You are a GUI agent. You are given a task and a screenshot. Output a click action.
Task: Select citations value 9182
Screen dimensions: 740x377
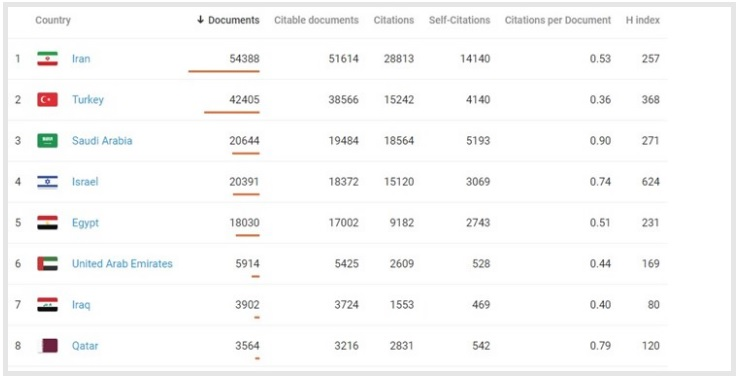[x=402, y=223]
